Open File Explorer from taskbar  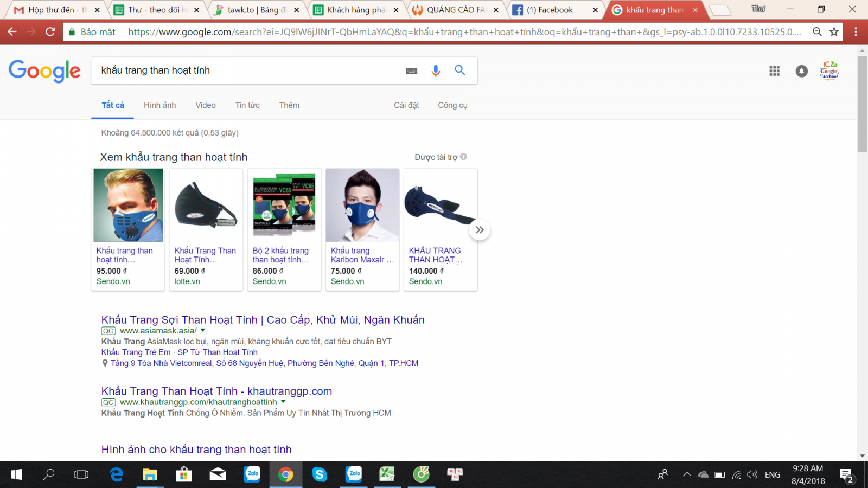pos(150,474)
